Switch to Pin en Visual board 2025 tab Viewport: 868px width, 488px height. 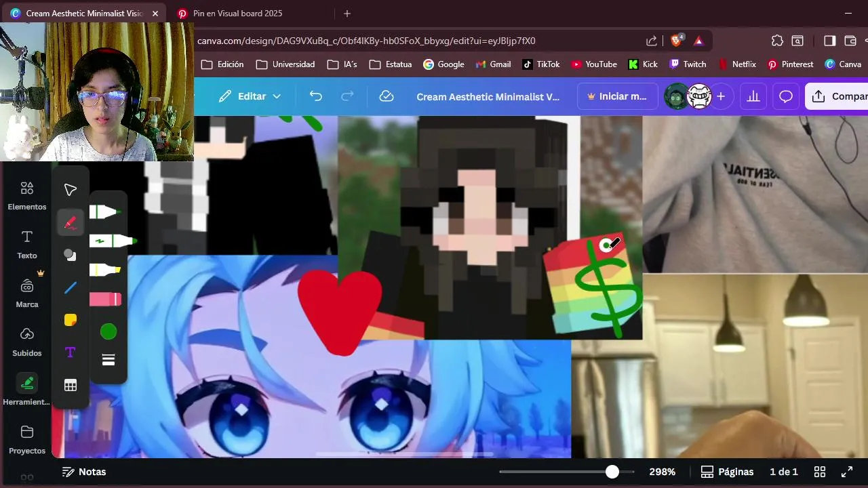(237, 14)
